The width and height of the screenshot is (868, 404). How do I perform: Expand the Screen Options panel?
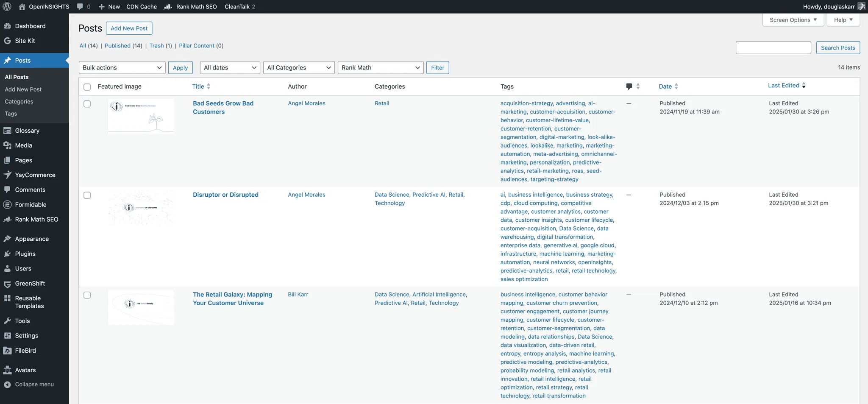tap(793, 20)
